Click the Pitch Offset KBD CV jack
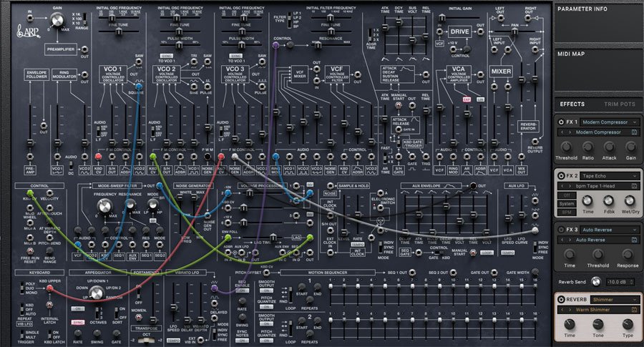This screenshot has width=644, height=347. click(x=266, y=273)
